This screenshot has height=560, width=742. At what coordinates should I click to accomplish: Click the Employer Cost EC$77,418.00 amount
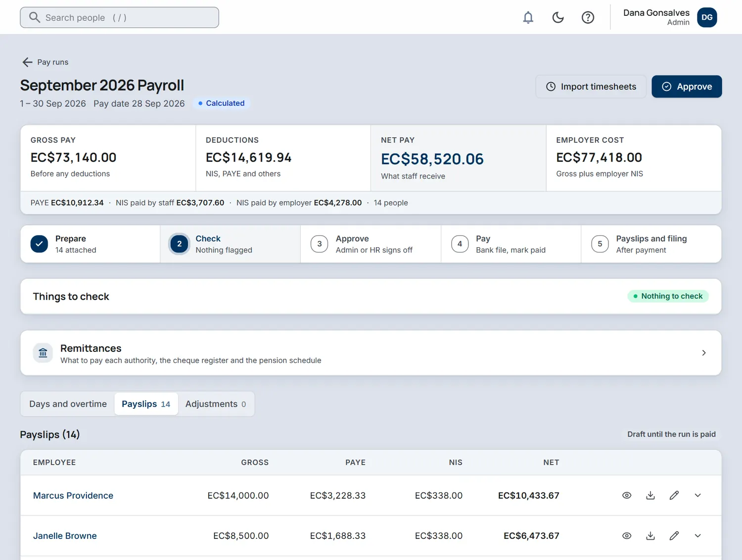(599, 158)
